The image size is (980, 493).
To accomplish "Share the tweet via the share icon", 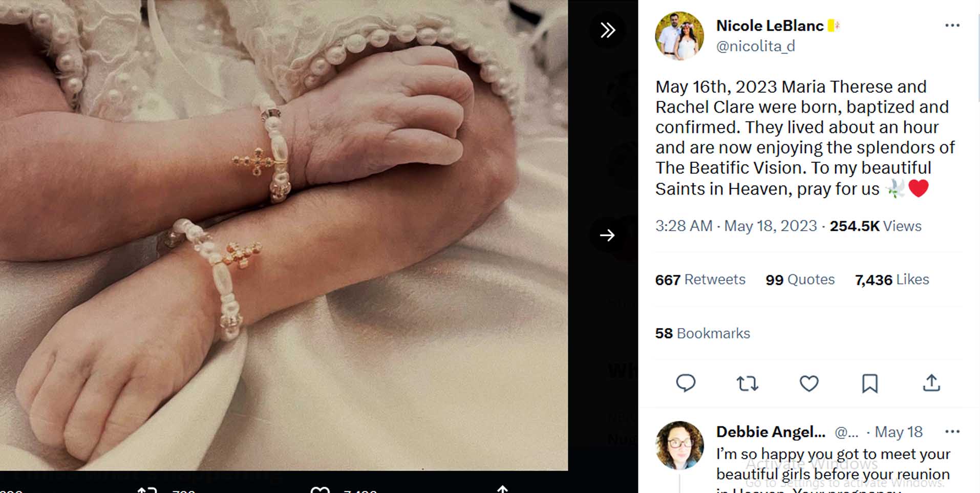I will coord(931,383).
